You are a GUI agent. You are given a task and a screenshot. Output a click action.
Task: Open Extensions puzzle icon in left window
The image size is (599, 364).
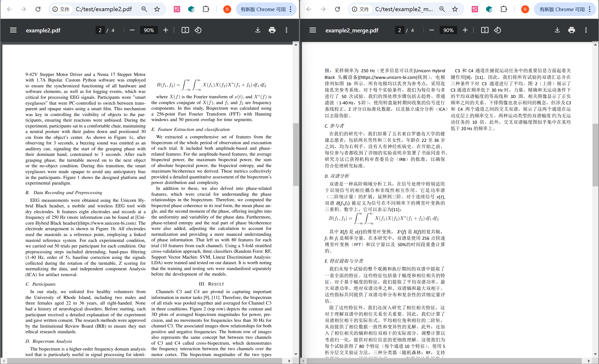206,9
